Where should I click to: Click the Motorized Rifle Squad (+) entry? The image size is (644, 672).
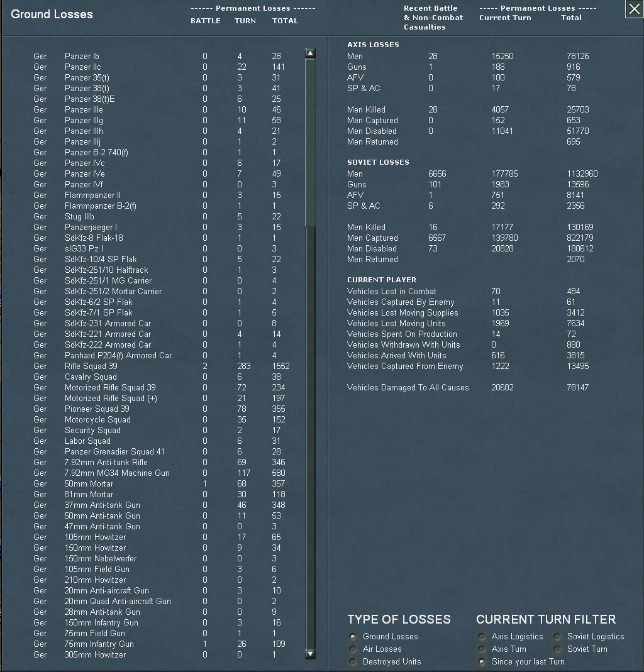[x=111, y=398]
